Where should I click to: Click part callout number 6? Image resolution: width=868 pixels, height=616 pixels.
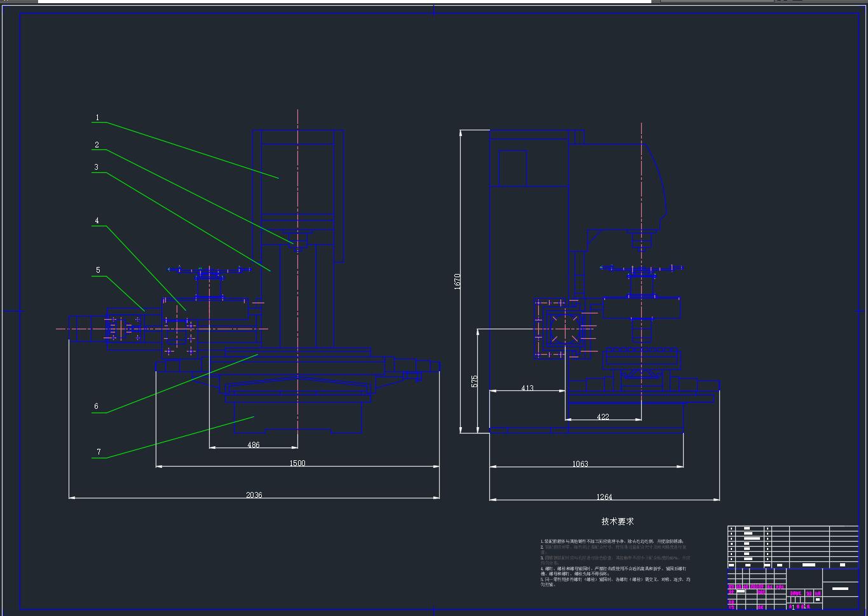pos(97,406)
